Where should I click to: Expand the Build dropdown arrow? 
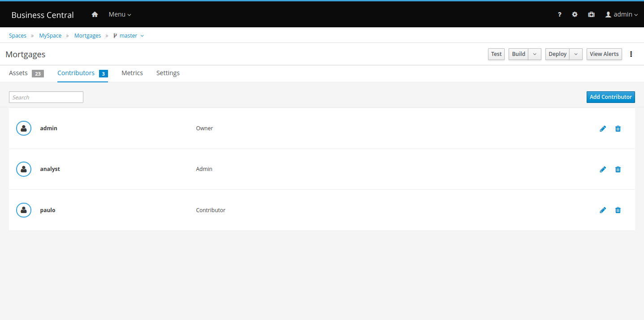tap(535, 54)
